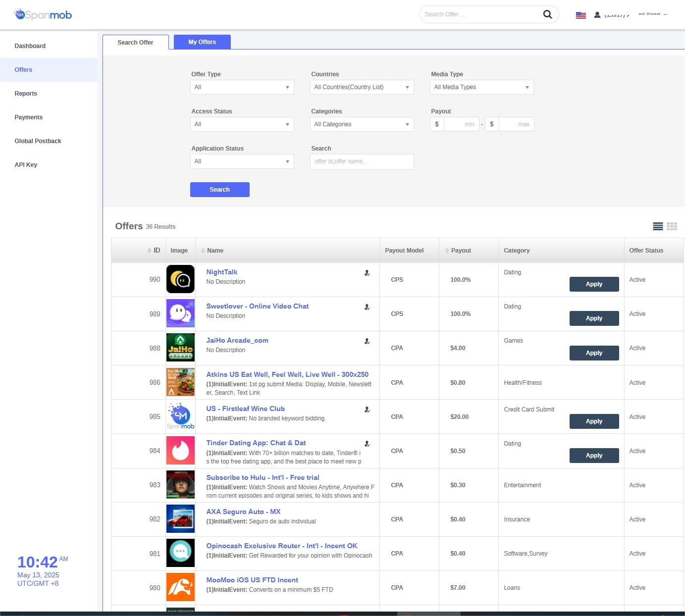Open MooMoo offer thumbnail image
685x616 pixels.
pos(180,587)
